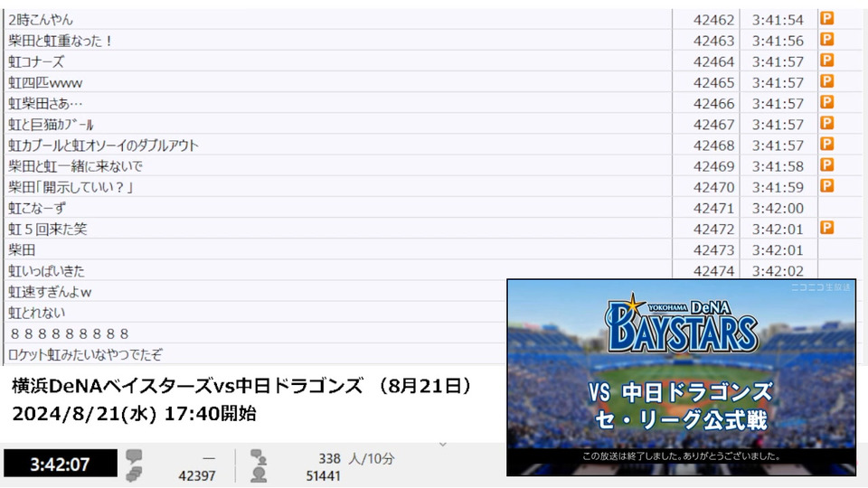Click the premium P icon on comment 42464
This screenshot has height=488, width=868.
[827, 61]
